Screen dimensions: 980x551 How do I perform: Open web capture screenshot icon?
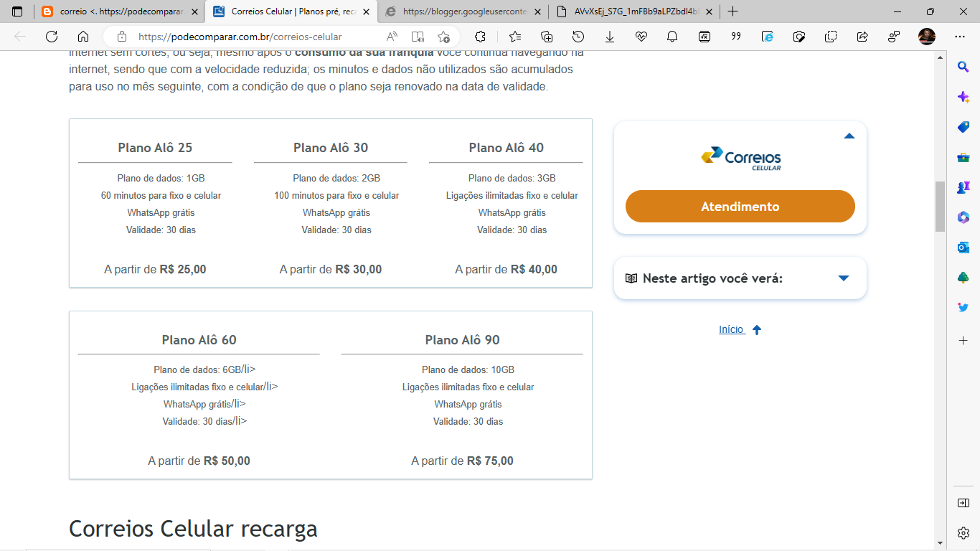(799, 37)
